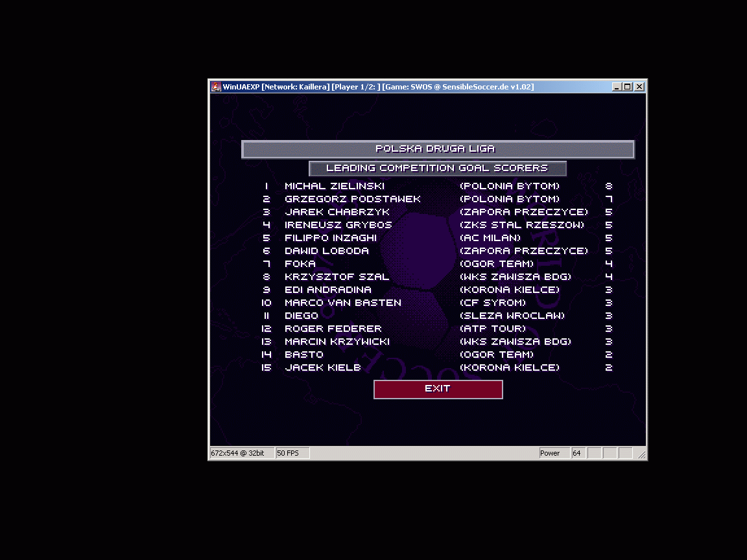Click the 672x544 @ 32bit resolution display
Viewport: 747px width, 560px height.
pos(238,453)
